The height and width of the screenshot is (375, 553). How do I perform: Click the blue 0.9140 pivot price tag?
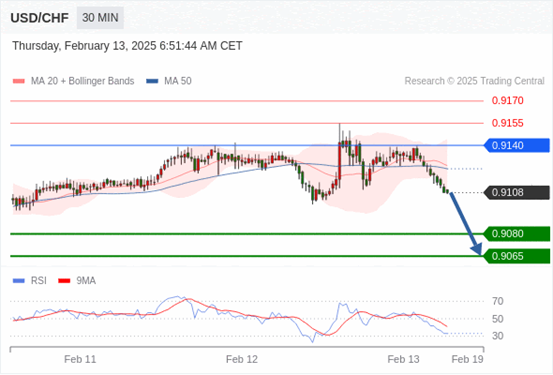click(517, 145)
